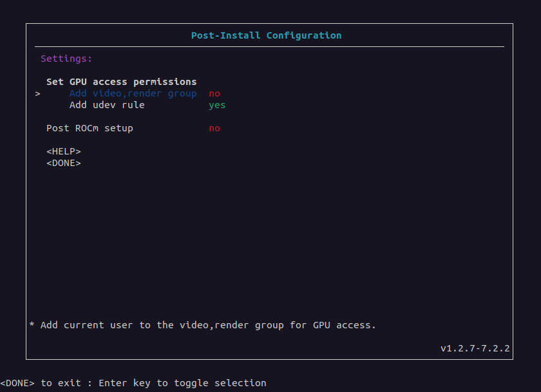Click the asterisk before the description hint
The image size is (541, 392).
point(32,325)
